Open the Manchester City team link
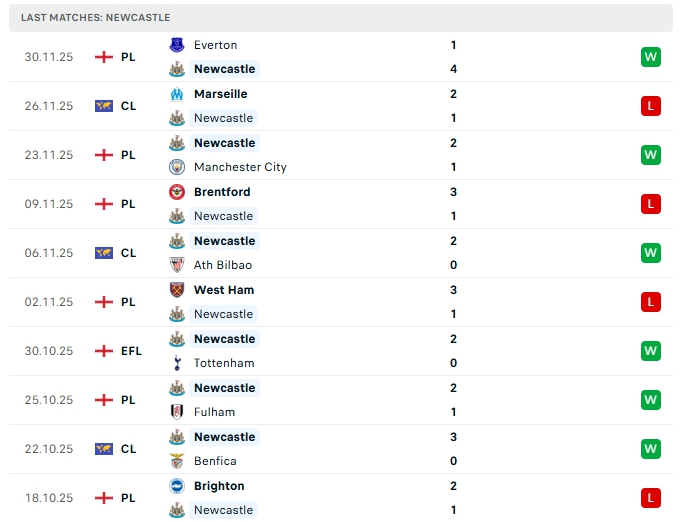The width and height of the screenshot is (683, 522). point(240,167)
